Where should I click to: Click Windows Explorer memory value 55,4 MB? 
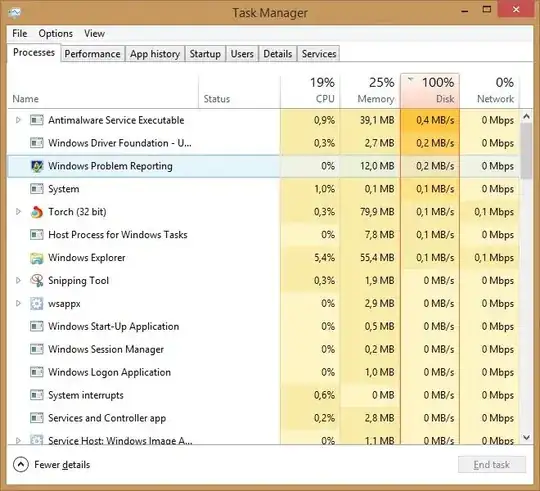tap(377, 258)
